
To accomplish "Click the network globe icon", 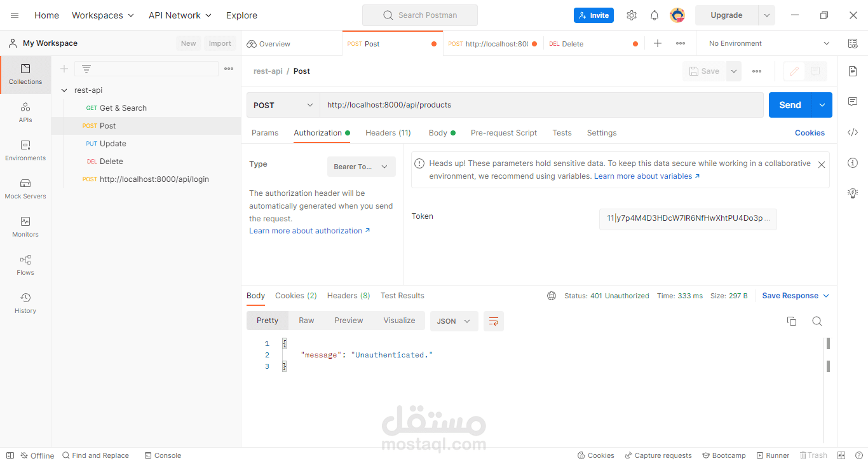I will click(x=552, y=296).
